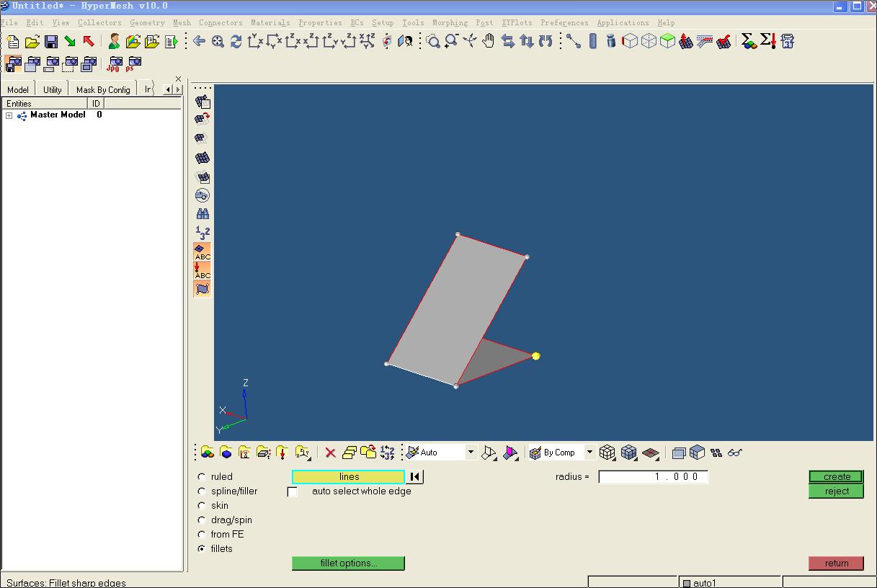The height and width of the screenshot is (588, 877).
Task: Click the red X delete icon
Action: 330,453
